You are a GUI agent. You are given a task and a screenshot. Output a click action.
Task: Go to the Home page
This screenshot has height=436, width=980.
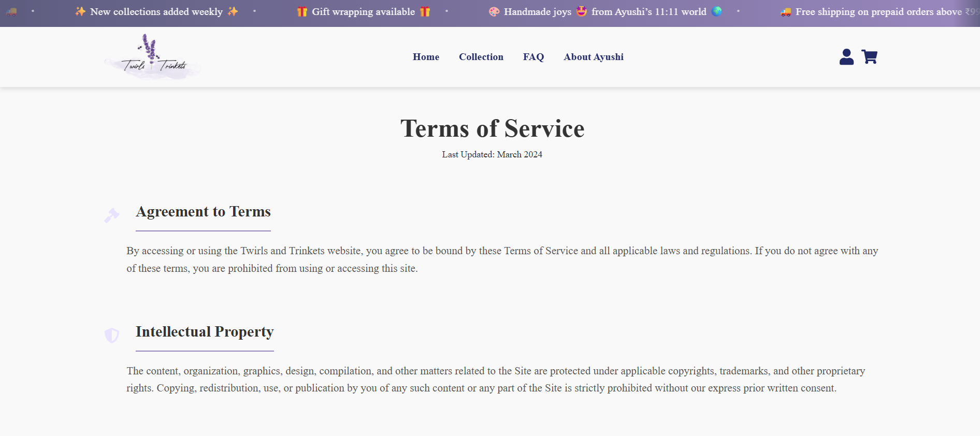pyautogui.click(x=426, y=57)
